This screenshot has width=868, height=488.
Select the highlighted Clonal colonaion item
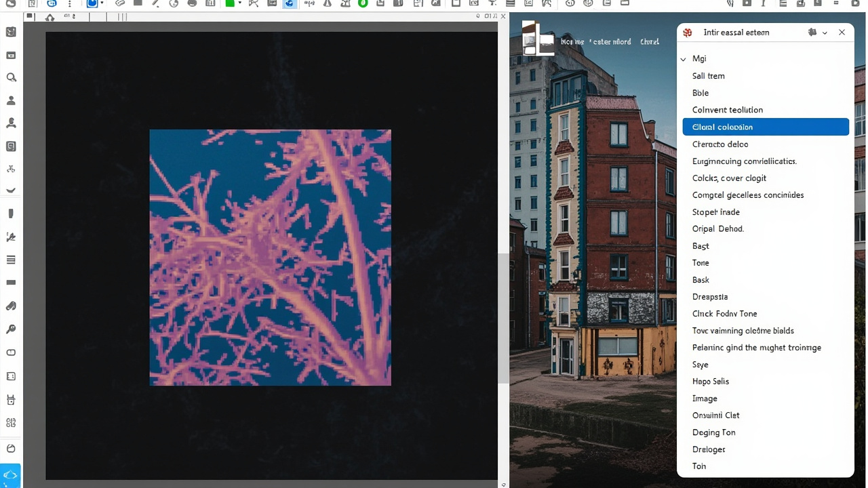[766, 127]
